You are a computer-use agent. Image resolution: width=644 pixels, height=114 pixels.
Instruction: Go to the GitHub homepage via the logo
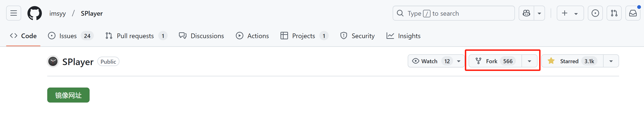point(35,13)
